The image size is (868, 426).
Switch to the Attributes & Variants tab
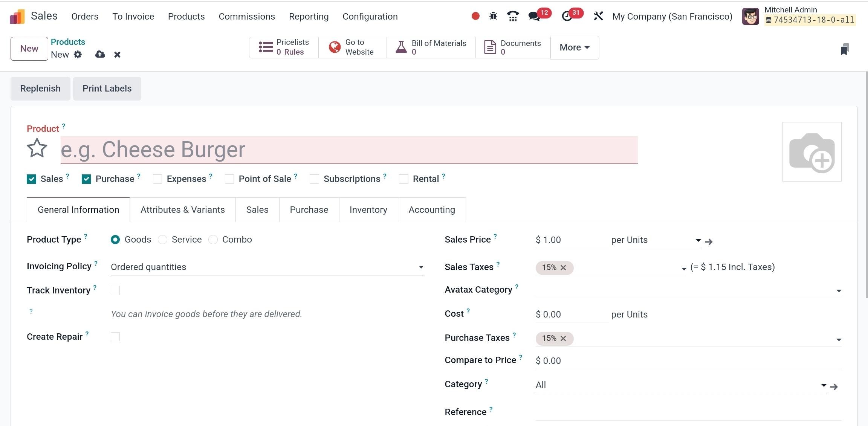point(183,210)
